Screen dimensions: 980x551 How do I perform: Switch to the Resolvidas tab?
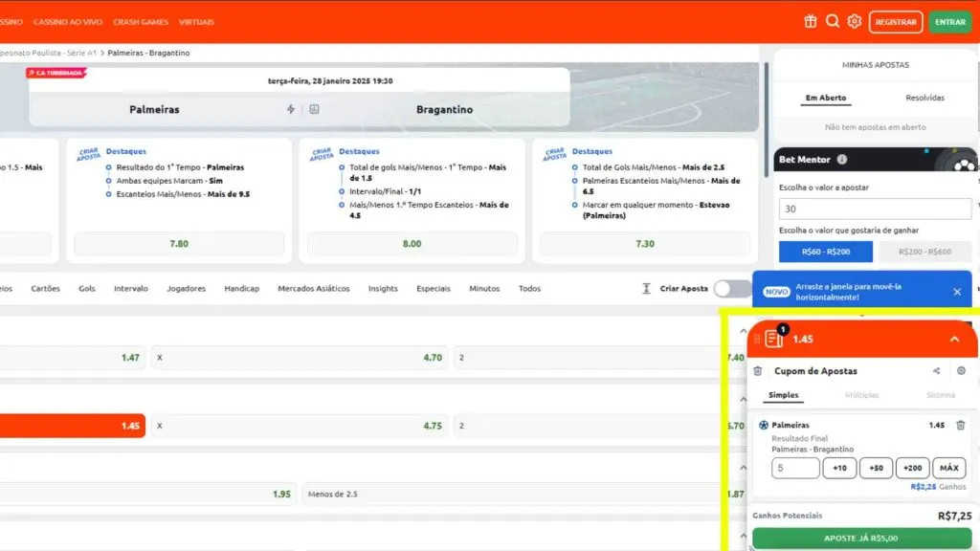(x=924, y=98)
